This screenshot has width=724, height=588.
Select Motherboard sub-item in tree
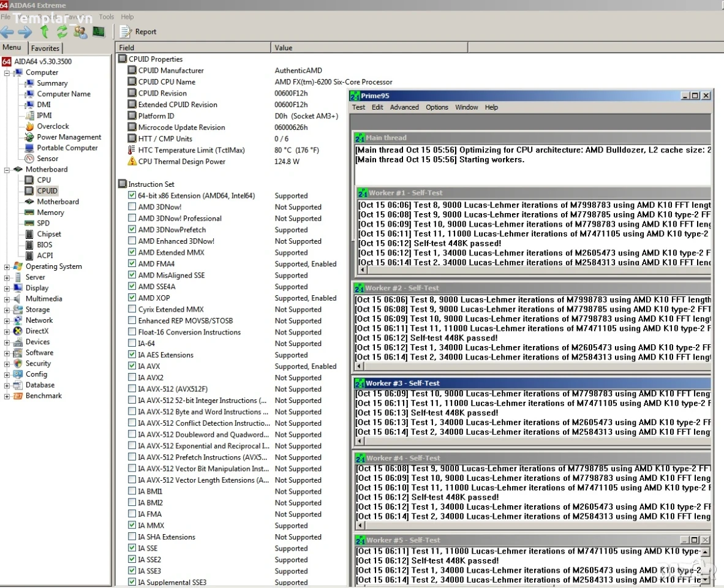58,202
